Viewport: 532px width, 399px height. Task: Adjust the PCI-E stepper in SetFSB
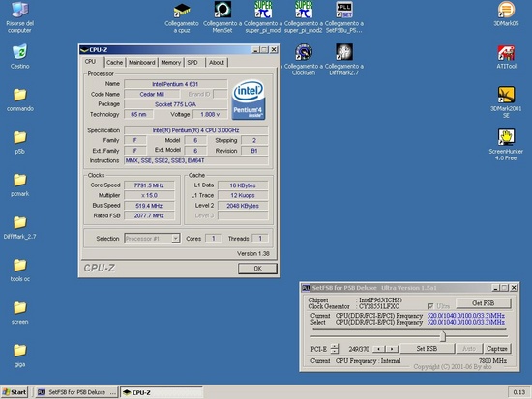point(335,348)
